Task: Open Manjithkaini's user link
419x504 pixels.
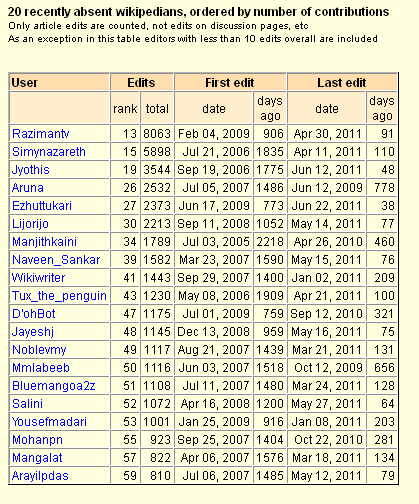Action: [x=44, y=242]
